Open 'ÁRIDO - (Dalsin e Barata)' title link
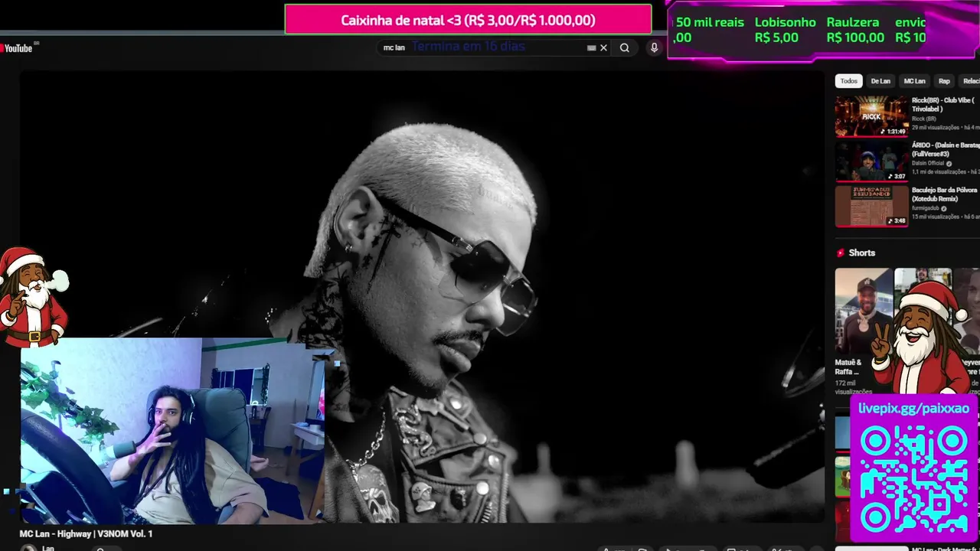Screen dimensions: 980x551 point(946,149)
